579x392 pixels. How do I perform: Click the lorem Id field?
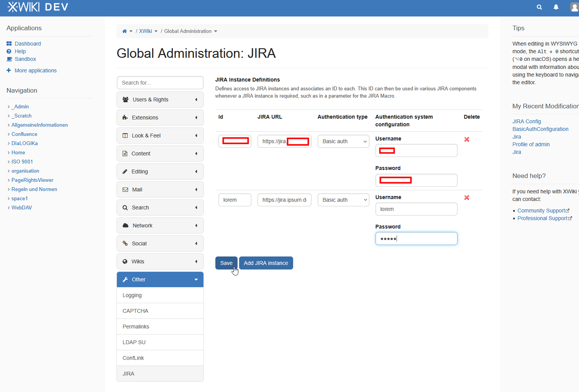235,200
